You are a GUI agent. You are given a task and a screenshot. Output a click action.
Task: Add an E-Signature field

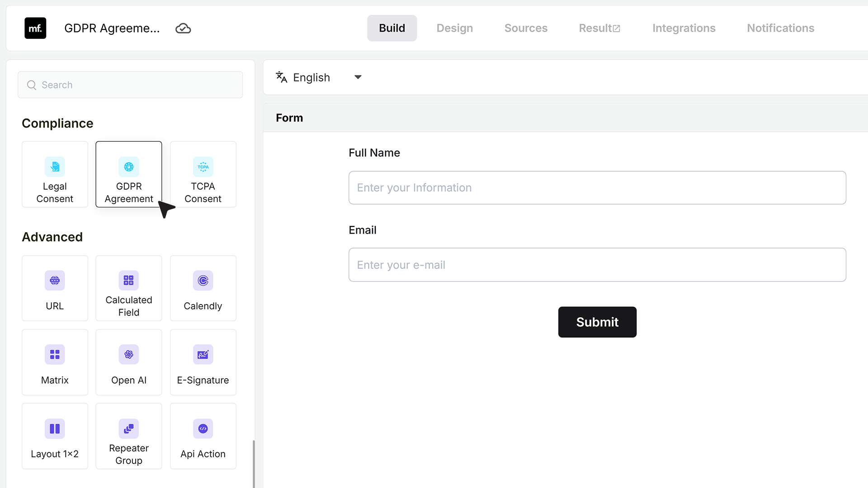click(203, 362)
